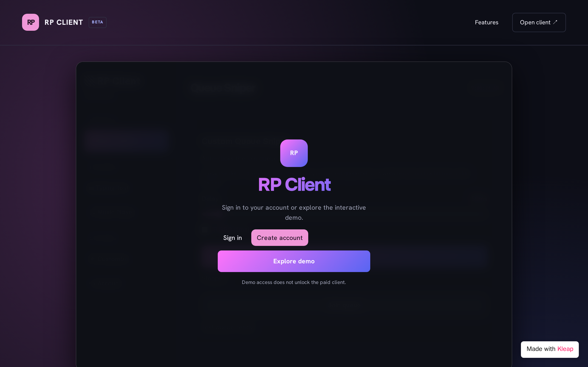Click the demo access disclaimer text
Screen dimensions: 588x367
[294, 282]
